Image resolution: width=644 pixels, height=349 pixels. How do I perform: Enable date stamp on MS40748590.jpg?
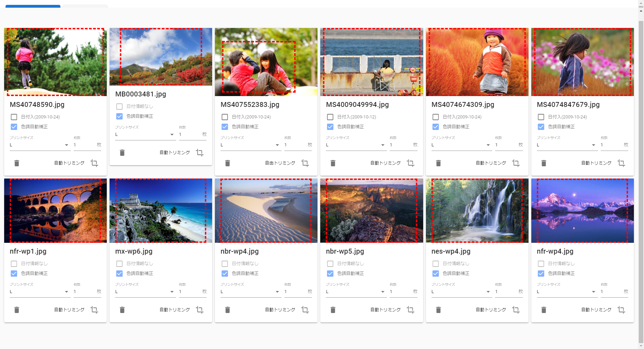(x=14, y=117)
